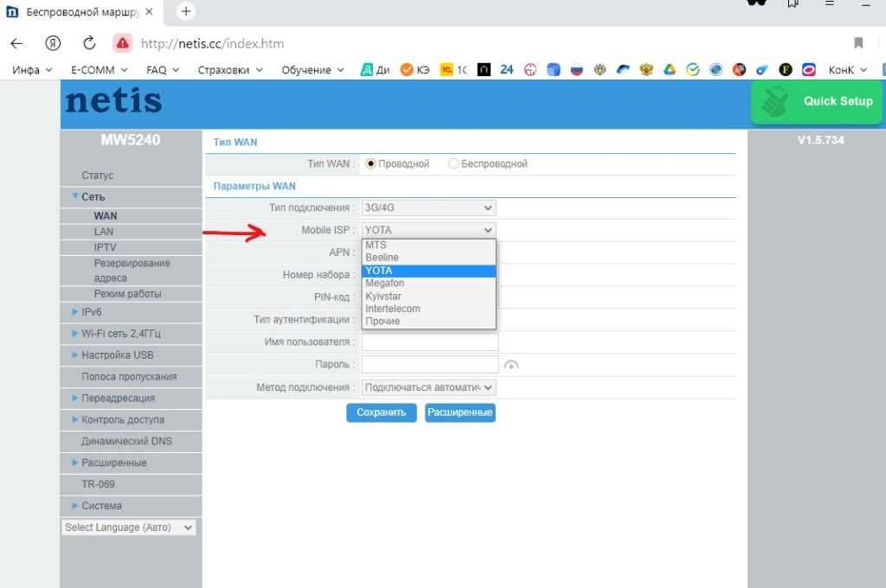Image resolution: width=886 pixels, height=588 pixels.
Task: Click the Имя пользователя input field
Action: (x=429, y=342)
